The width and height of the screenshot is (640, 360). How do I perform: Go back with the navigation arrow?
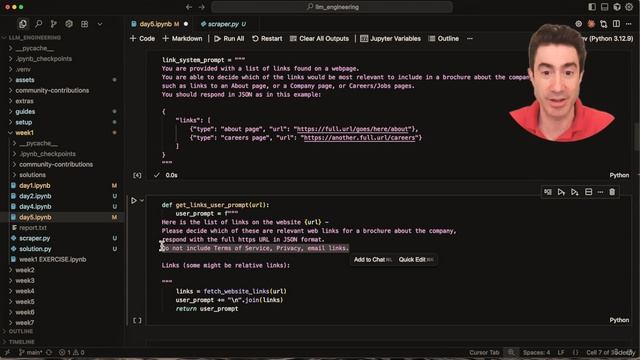[x=189, y=7]
